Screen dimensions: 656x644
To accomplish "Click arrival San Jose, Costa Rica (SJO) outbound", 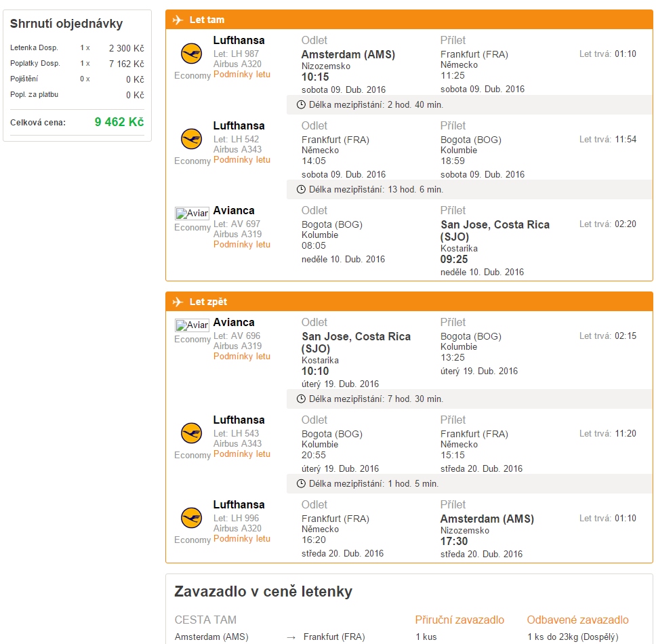I will [495, 230].
